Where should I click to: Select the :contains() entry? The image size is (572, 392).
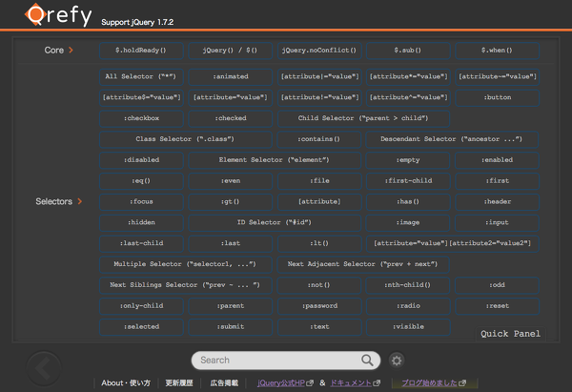point(319,139)
